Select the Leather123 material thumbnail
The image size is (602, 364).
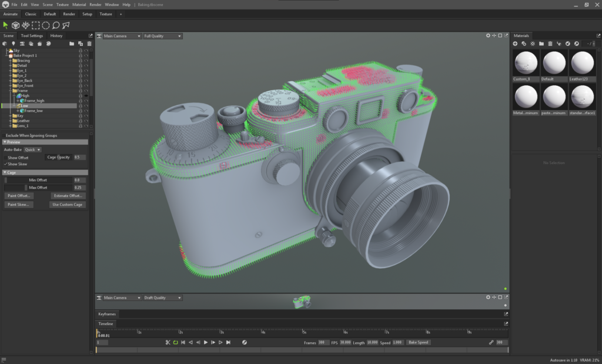pyautogui.click(x=582, y=63)
